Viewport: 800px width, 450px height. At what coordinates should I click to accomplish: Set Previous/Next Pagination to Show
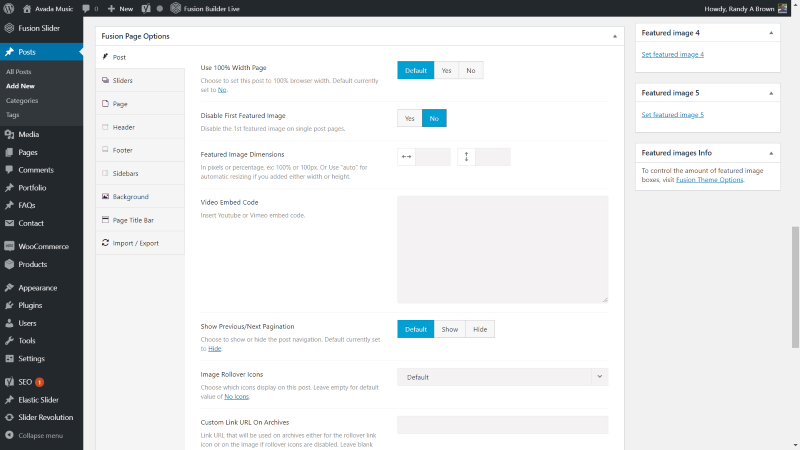click(x=449, y=329)
